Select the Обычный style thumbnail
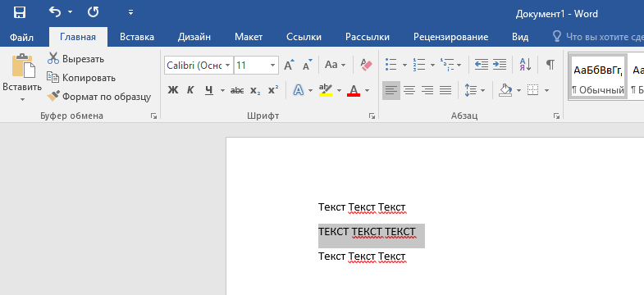Viewport: 644px width, 295px height. coord(598,77)
